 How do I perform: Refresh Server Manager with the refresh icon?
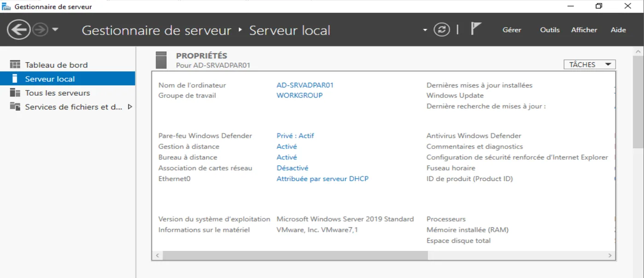tap(442, 30)
